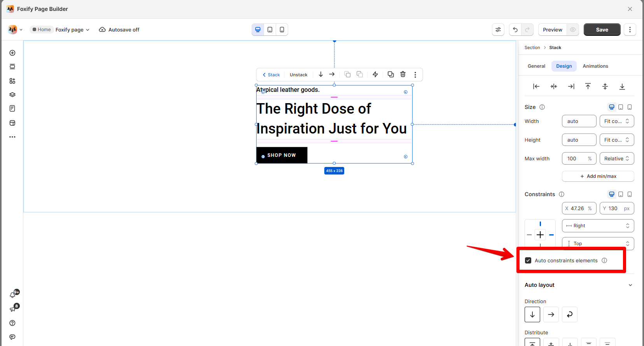Viewport: 644px width, 346px height.
Task: Open the Add element panel
Action: pos(12,53)
